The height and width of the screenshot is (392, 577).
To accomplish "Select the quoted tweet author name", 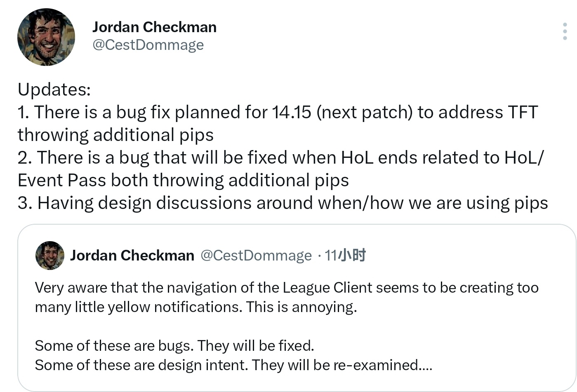I will click(132, 256).
